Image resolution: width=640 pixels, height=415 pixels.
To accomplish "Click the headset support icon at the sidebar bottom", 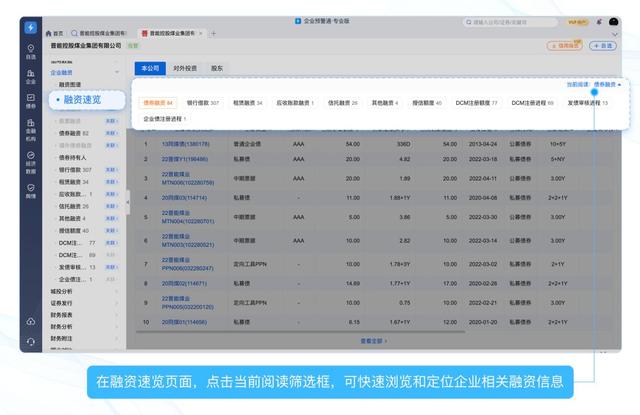I will point(31,342).
